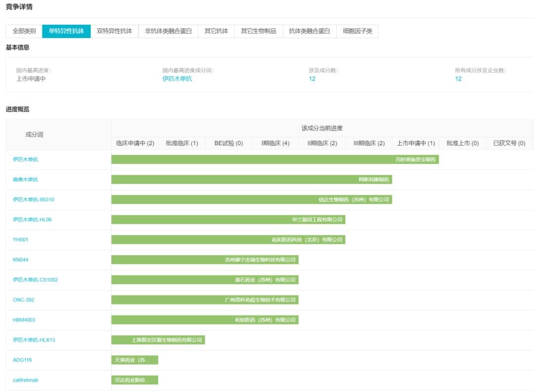Select the 其它抗体 tab
This screenshot has height=392, width=534.
pyautogui.click(x=216, y=31)
